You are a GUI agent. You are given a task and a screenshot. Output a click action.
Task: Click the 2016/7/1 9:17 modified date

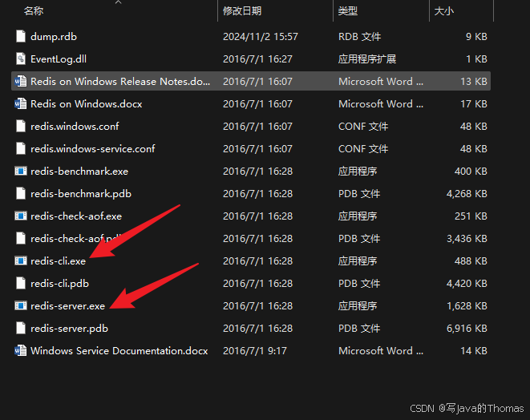[254, 351]
